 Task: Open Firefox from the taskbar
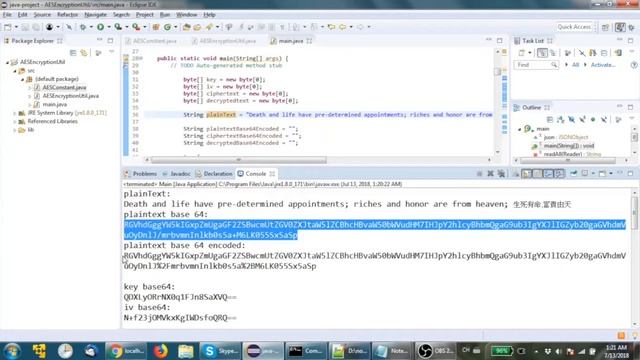tap(160, 351)
